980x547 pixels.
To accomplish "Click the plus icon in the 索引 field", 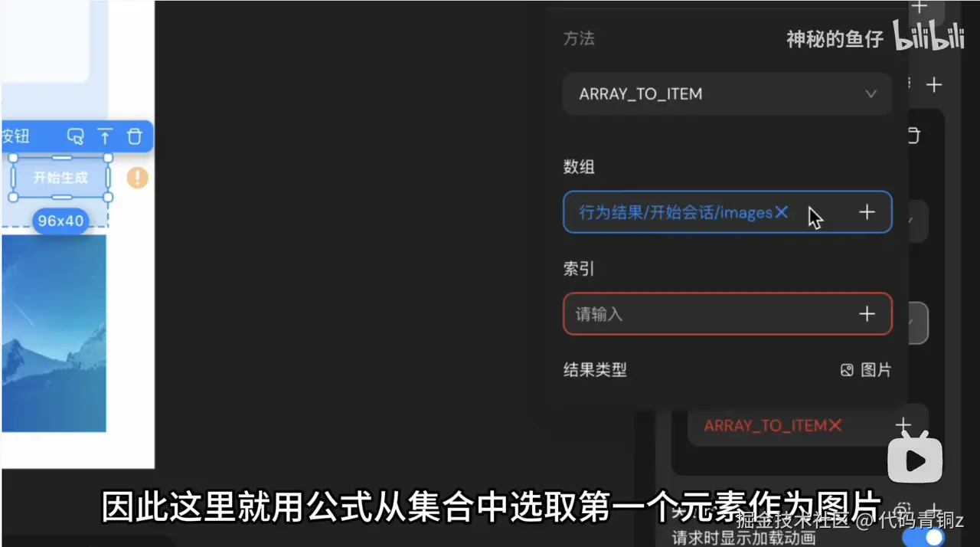I will [x=867, y=314].
